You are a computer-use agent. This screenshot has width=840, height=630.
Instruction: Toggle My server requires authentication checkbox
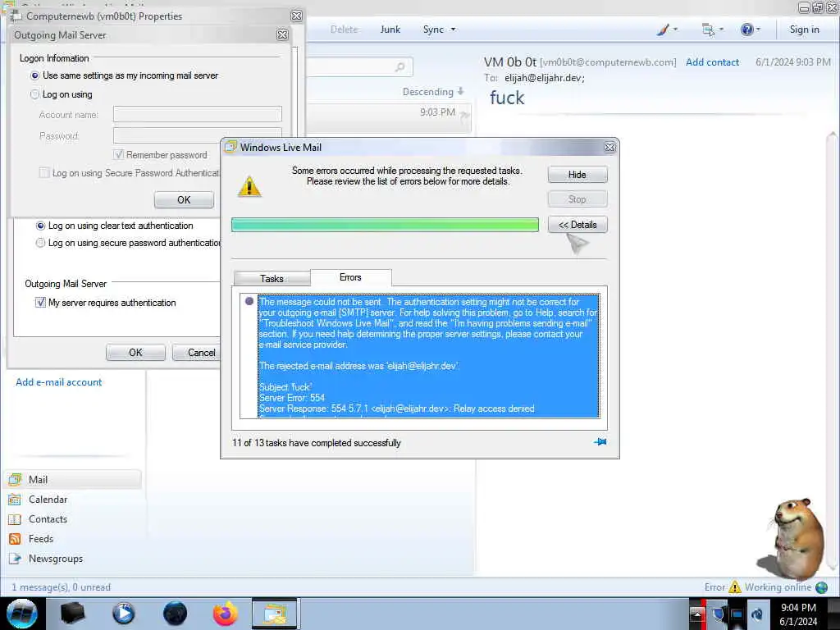point(40,303)
